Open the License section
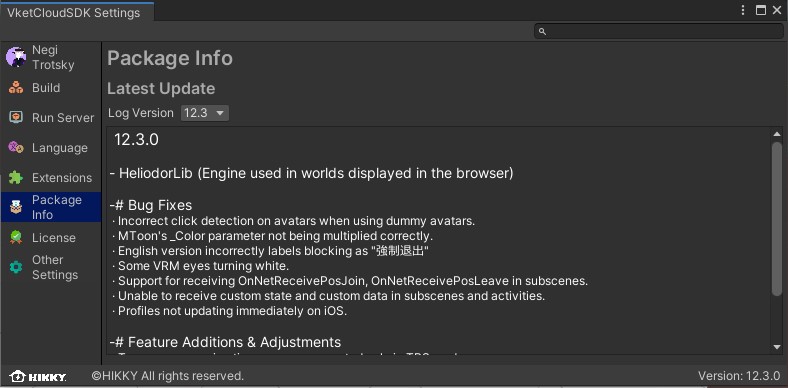 tap(51, 237)
